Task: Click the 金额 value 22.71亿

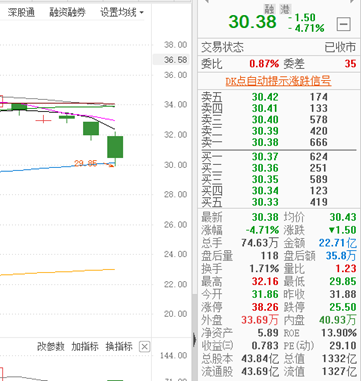Action: coord(337,243)
